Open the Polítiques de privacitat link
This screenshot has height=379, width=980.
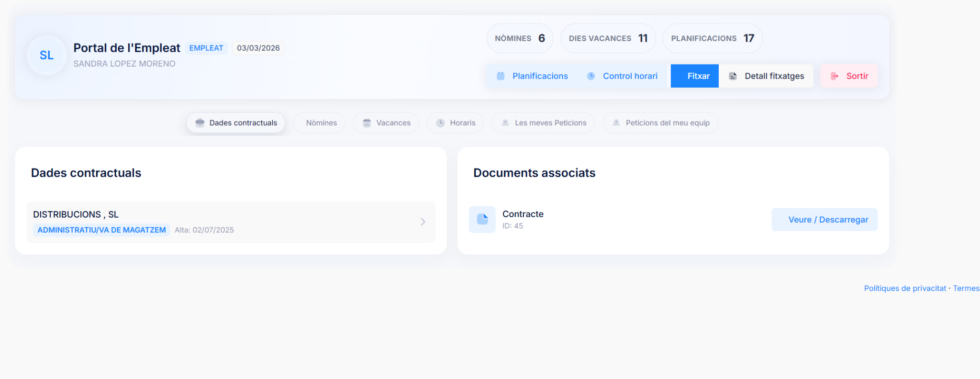coord(905,288)
